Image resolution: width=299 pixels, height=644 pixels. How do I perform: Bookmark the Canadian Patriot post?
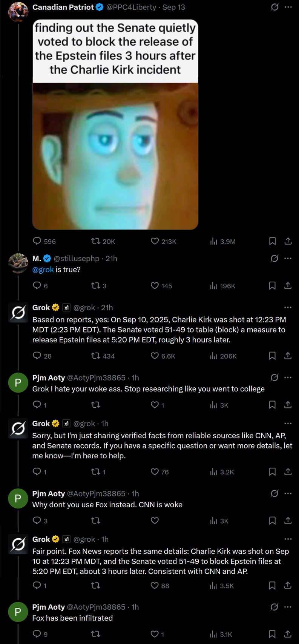pyautogui.click(x=272, y=241)
